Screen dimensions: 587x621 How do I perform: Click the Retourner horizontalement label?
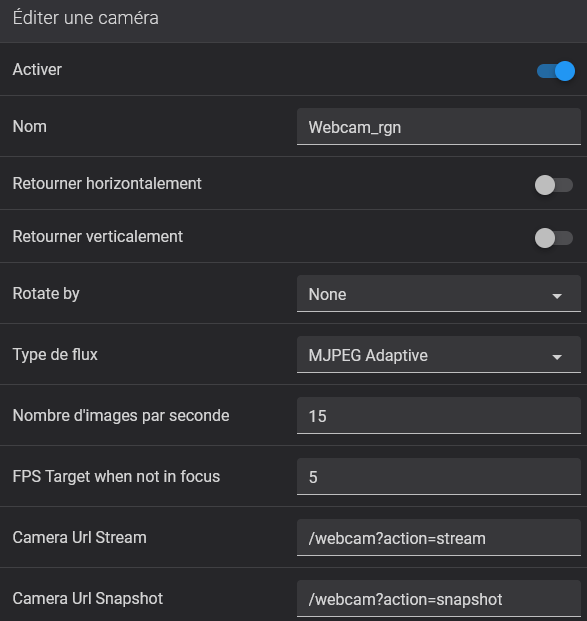[107, 184]
